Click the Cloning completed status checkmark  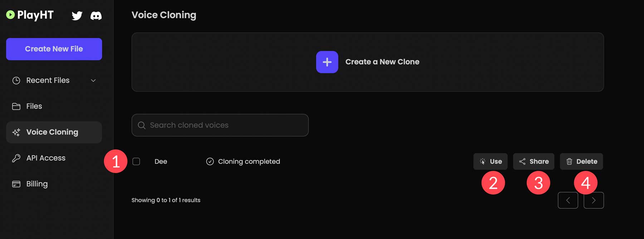tap(210, 161)
